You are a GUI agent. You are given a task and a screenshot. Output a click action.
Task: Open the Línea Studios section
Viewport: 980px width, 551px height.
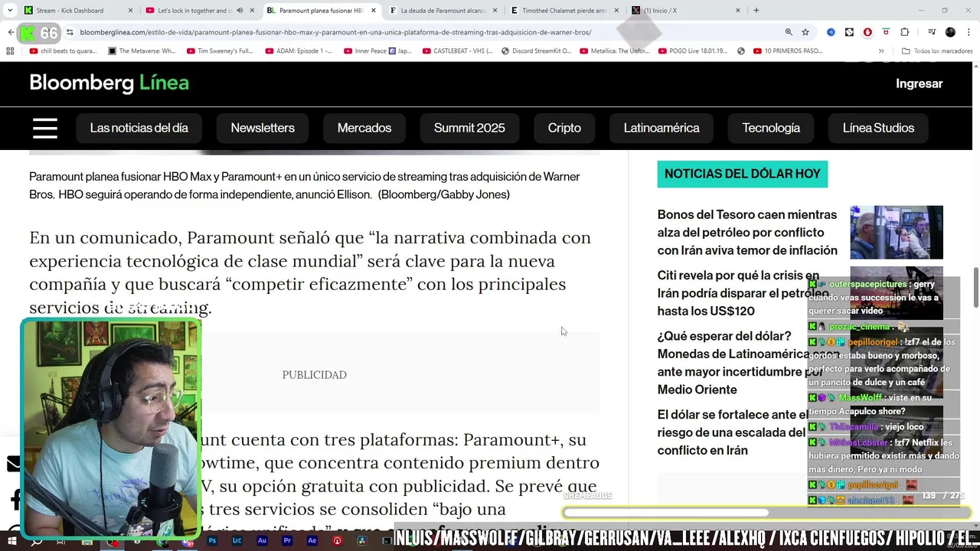[x=878, y=128]
